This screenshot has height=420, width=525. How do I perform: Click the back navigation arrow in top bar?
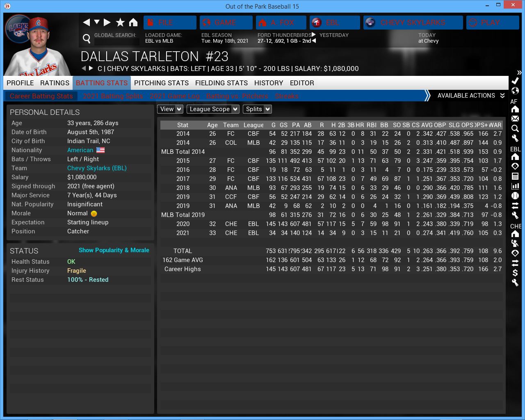point(86,22)
